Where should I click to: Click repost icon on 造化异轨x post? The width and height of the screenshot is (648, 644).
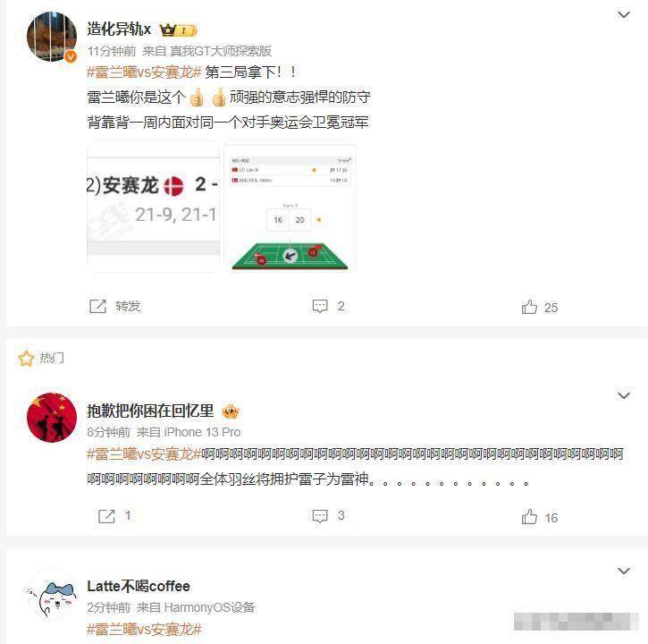tap(98, 307)
